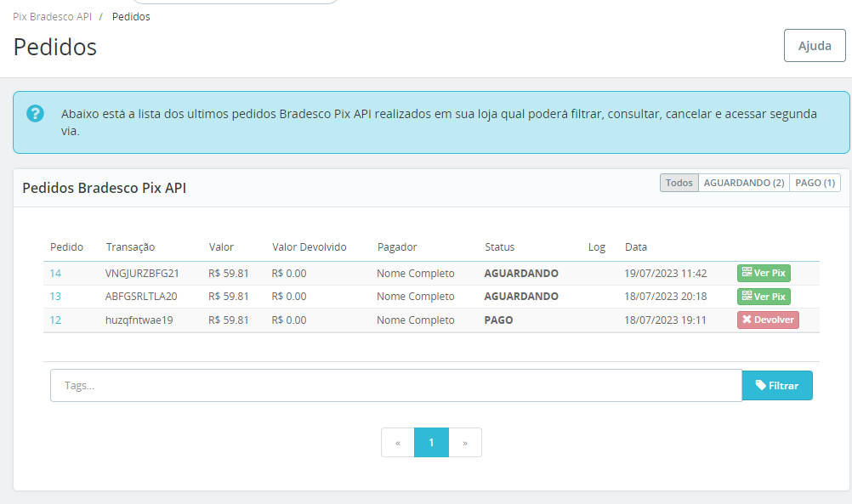Image resolution: width=852 pixels, height=504 pixels.
Task: Open the Ajuda help button
Action: (x=815, y=46)
